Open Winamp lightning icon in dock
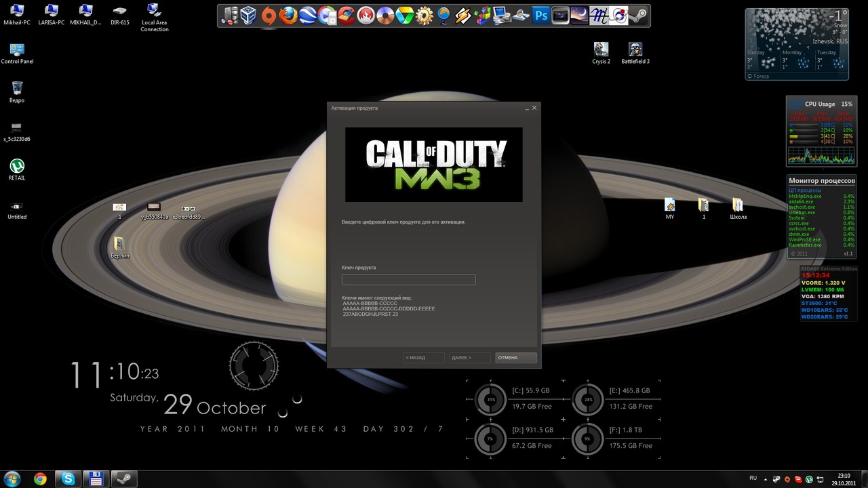The width and height of the screenshot is (868, 488). pyautogui.click(x=464, y=16)
